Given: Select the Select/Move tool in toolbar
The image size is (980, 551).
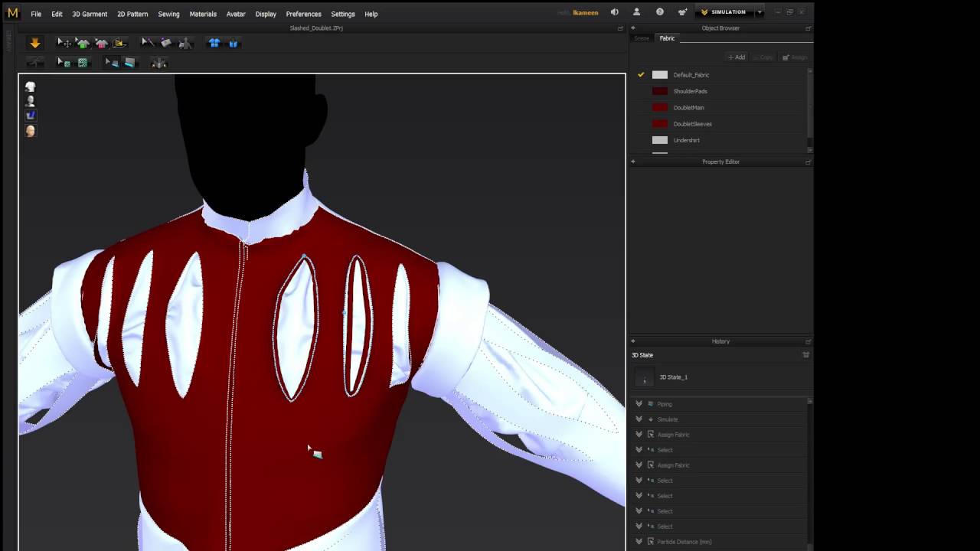Looking at the screenshot, I should coord(64,43).
